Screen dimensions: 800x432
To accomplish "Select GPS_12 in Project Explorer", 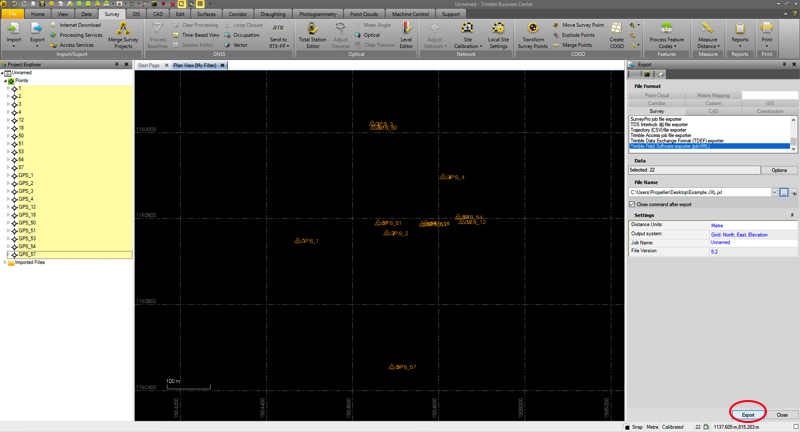I will 27,207.
